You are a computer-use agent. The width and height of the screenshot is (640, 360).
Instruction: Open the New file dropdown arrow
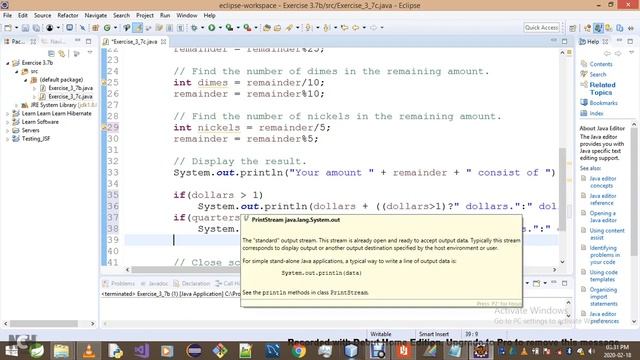click(x=16, y=28)
